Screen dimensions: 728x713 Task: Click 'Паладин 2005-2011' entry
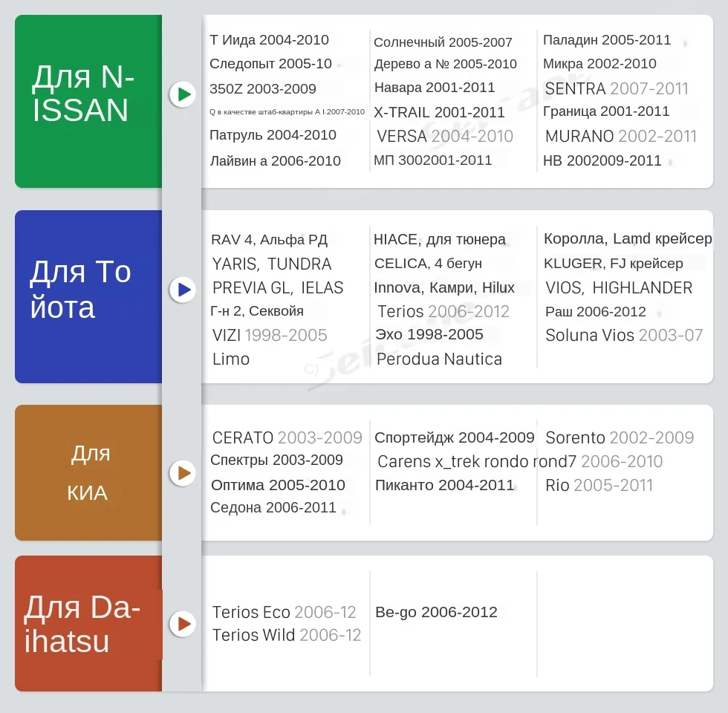tap(607, 40)
